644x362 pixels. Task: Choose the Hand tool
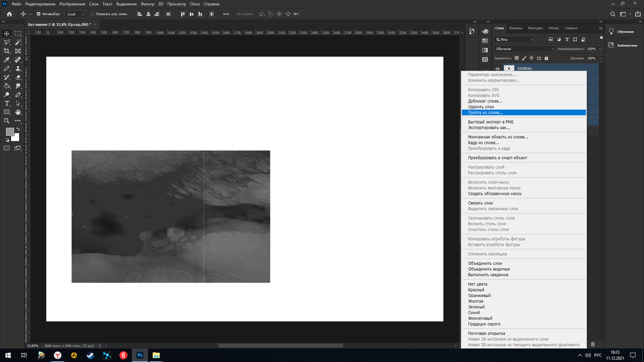pos(18,112)
